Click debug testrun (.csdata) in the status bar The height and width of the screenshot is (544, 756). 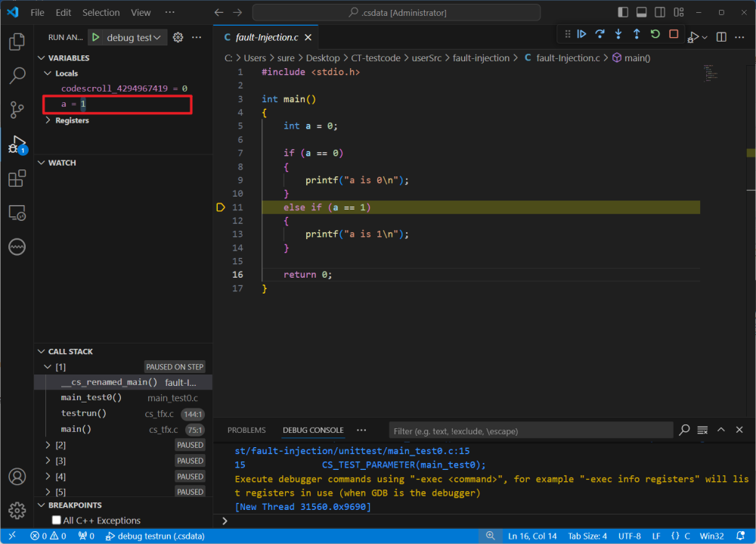click(155, 536)
